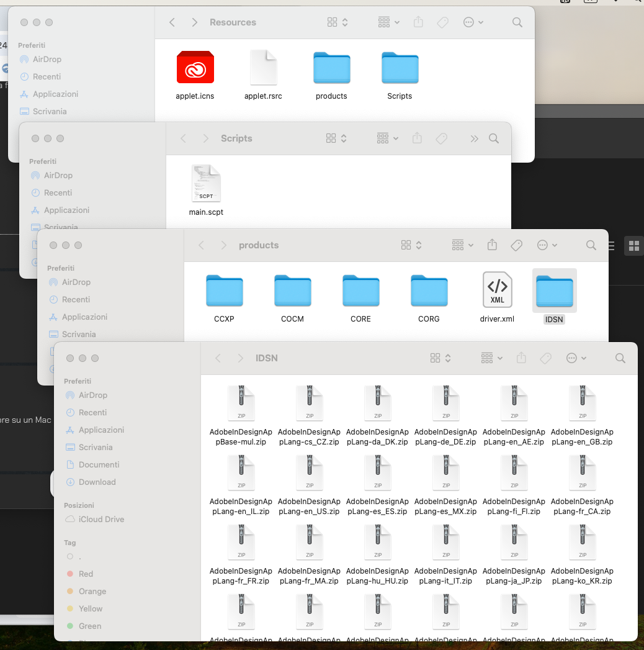Open AirDrop in IDSN window sidebar
Viewport: 644px width, 650px height.
click(x=87, y=395)
